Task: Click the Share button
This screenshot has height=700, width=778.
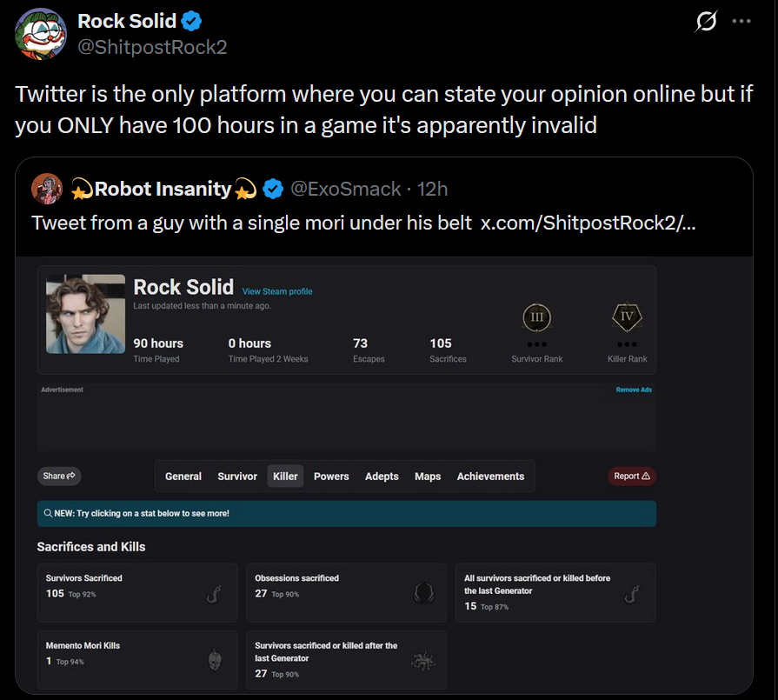Action: point(59,476)
